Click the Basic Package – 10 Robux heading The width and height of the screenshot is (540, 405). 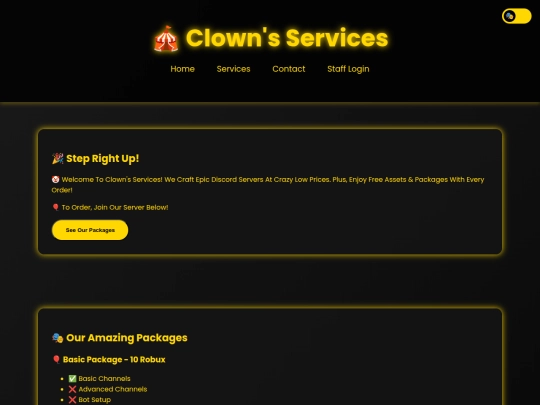click(x=114, y=360)
